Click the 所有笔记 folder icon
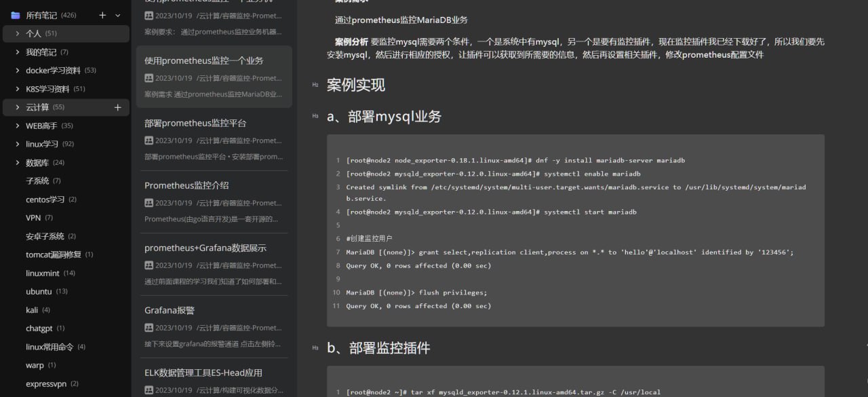Image resolution: width=868 pixels, height=397 pixels. (x=15, y=15)
